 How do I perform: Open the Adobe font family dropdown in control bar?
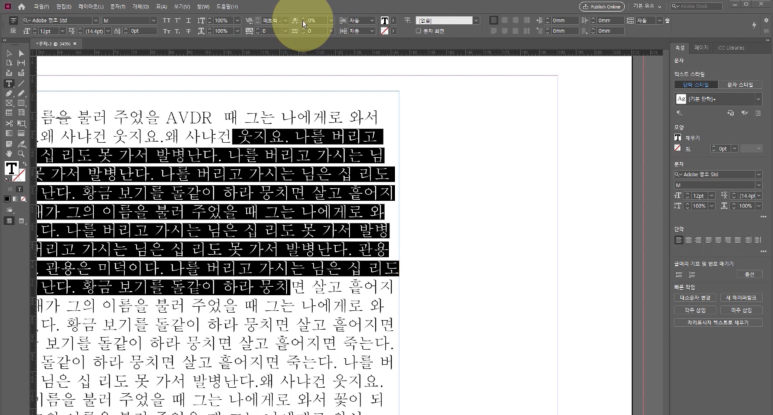(96, 21)
